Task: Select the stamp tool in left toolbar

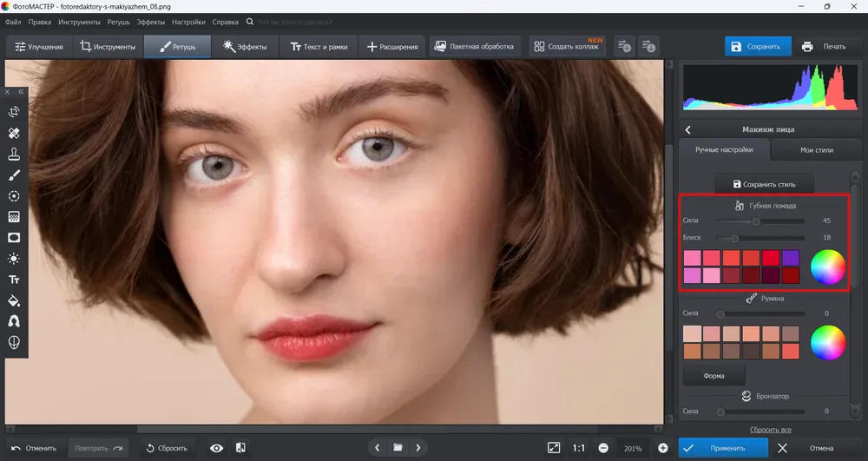Action: (14, 154)
